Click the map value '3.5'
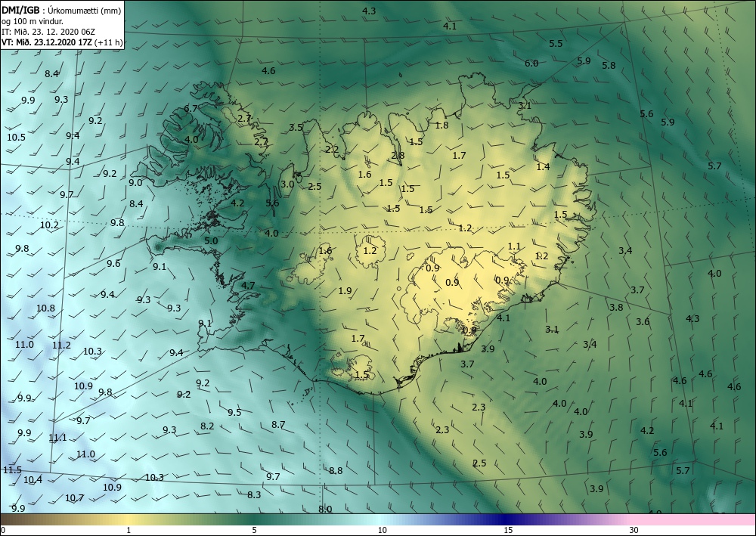 click(x=296, y=127)
